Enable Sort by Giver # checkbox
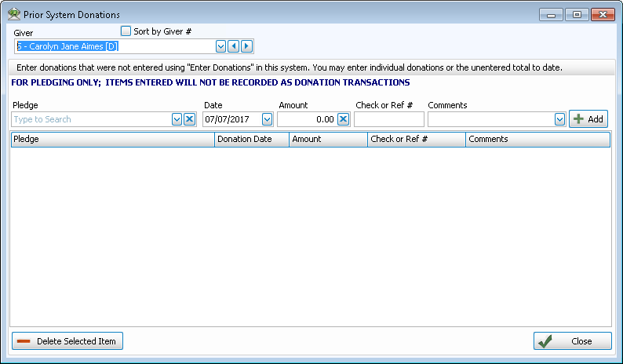This screenshot has width=623, height=364. point(126,31)
